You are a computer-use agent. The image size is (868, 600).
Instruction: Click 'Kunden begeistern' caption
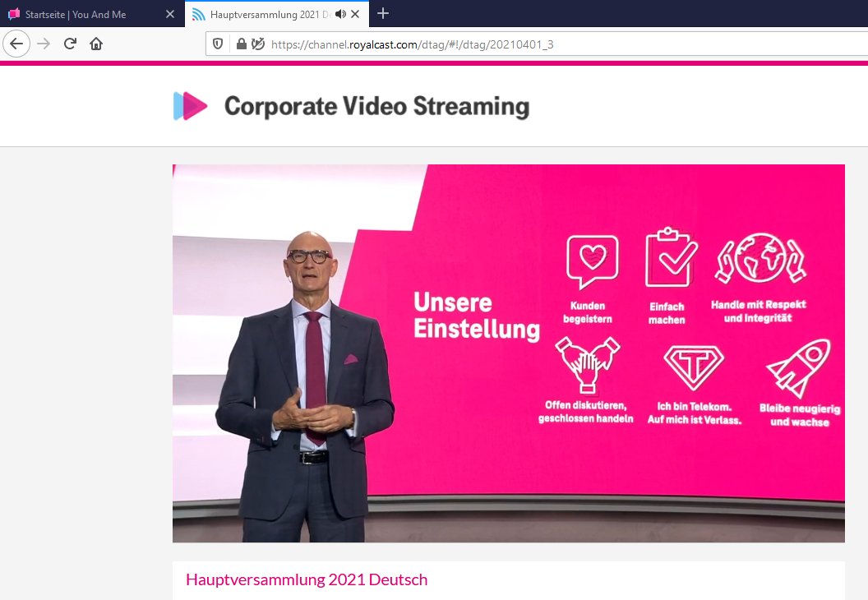[588, 312]
